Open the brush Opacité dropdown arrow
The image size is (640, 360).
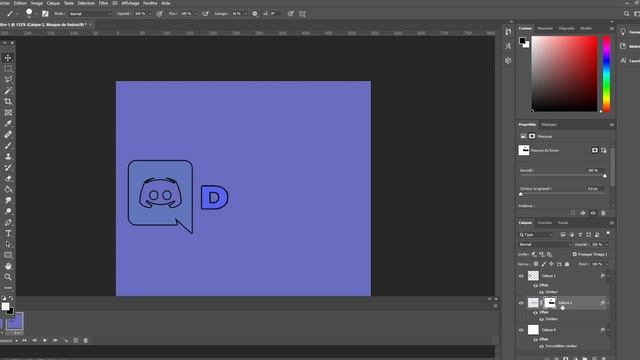coord(149,14)
